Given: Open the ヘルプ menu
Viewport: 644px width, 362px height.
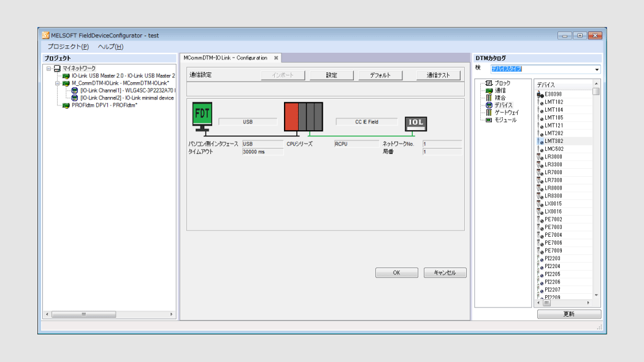Looking at the screenshot, I should (x=110, y=47).
